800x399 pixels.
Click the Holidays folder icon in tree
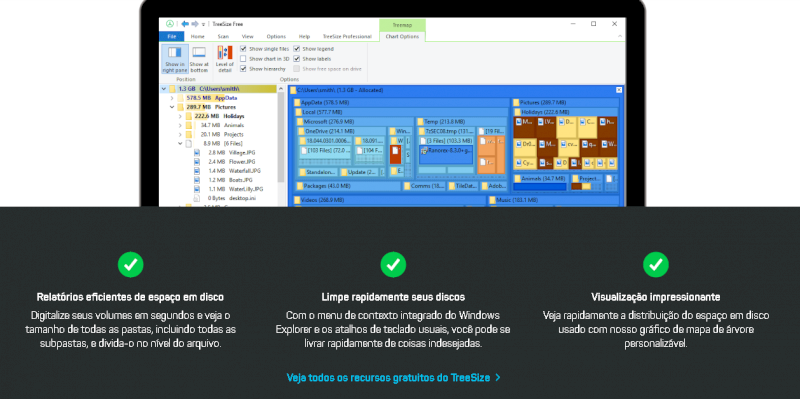click(188, 116)
